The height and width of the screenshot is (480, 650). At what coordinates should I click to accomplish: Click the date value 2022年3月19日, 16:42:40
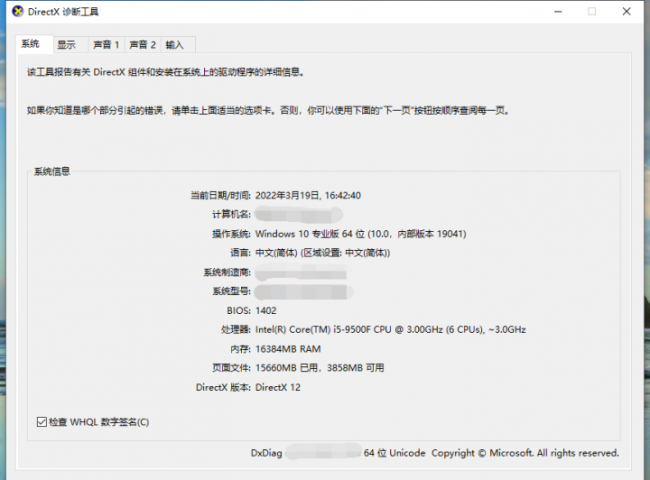click(308, 195)
